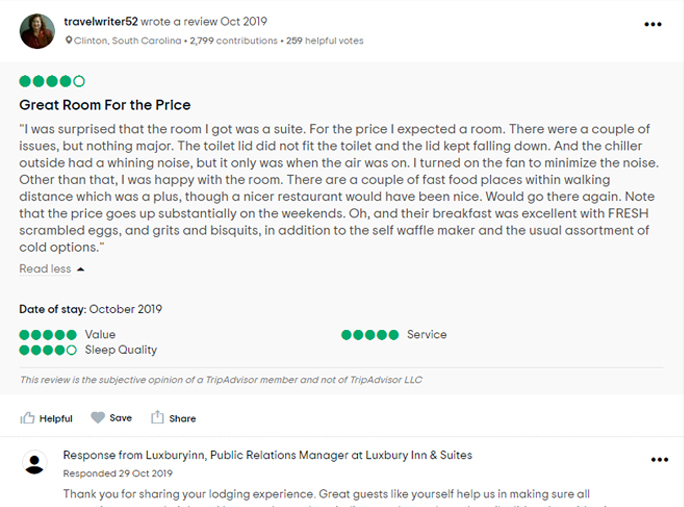The width and height of the screenshot is (684, 507).
Task: Click the location pin icon by Clinton
Action: 69,41
